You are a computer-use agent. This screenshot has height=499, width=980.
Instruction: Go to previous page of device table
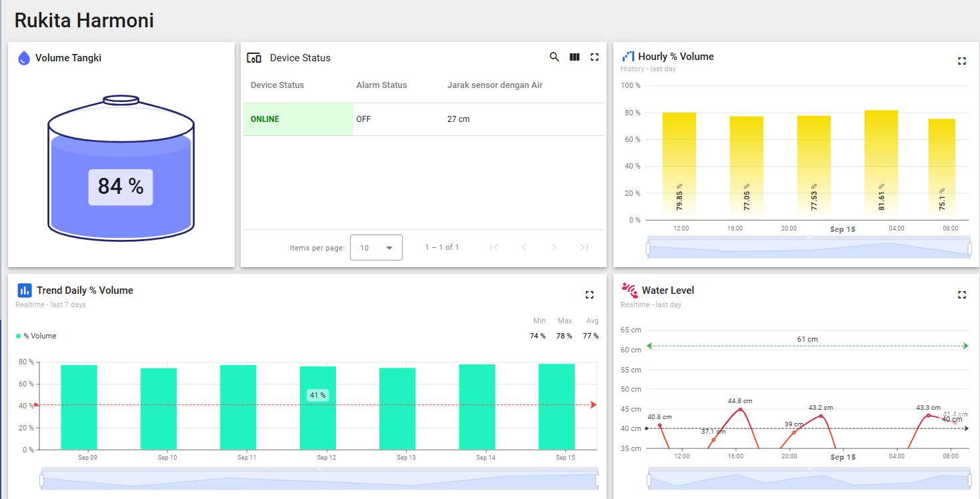coord(524,247)
